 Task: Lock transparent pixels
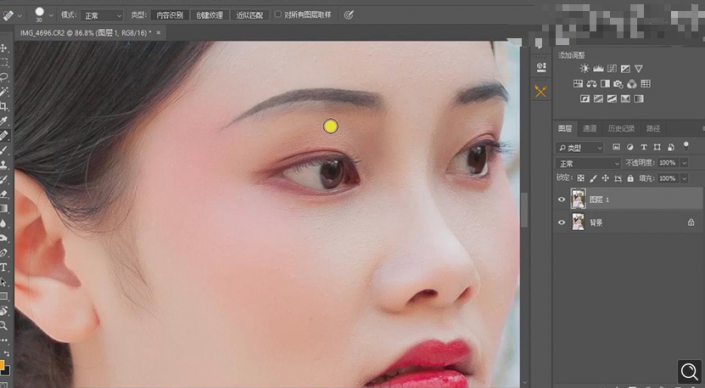pyautogui.click(x=580, y=178)
